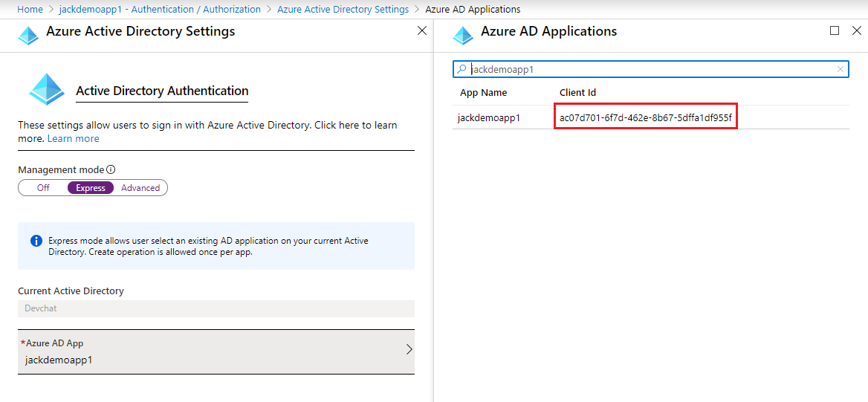Go to Home breadcrumb
Image resolution: width=868 pixels, height=402 pixels.
(30, 10)
